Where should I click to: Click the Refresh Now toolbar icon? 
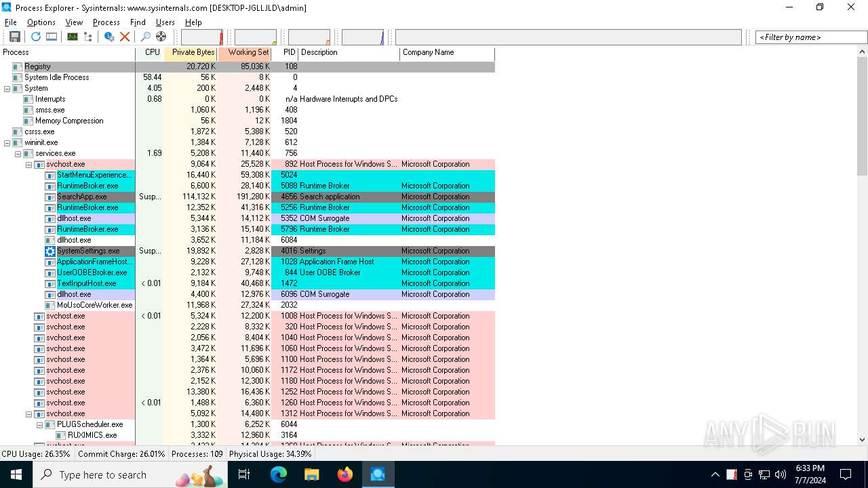coord(36,37)
